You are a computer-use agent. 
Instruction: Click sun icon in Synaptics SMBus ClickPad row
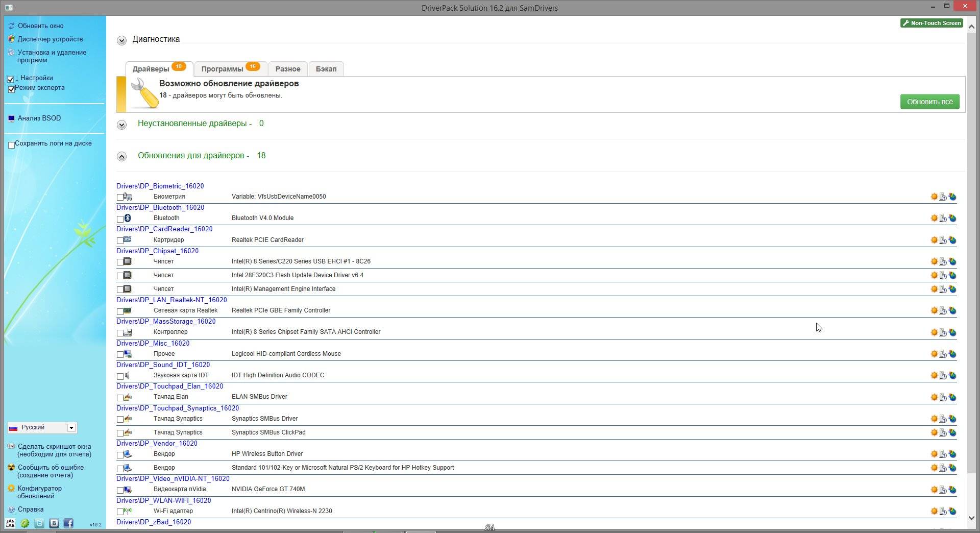coord(934,432)
